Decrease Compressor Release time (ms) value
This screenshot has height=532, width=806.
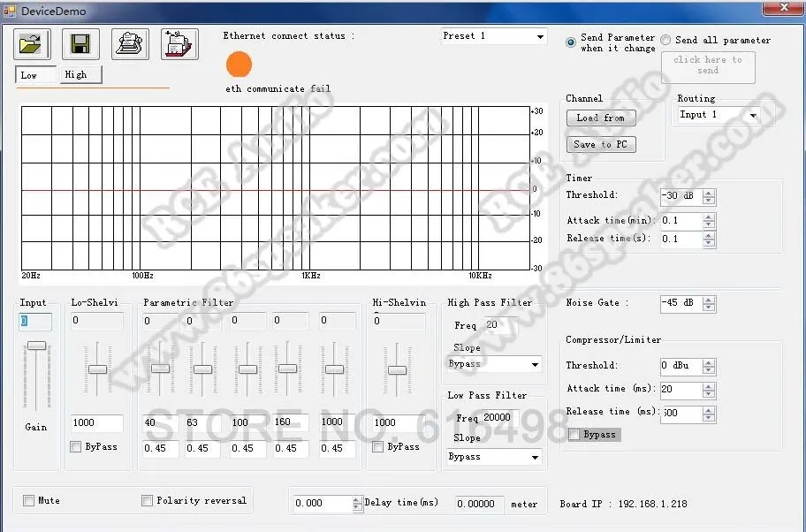(709, 418)
